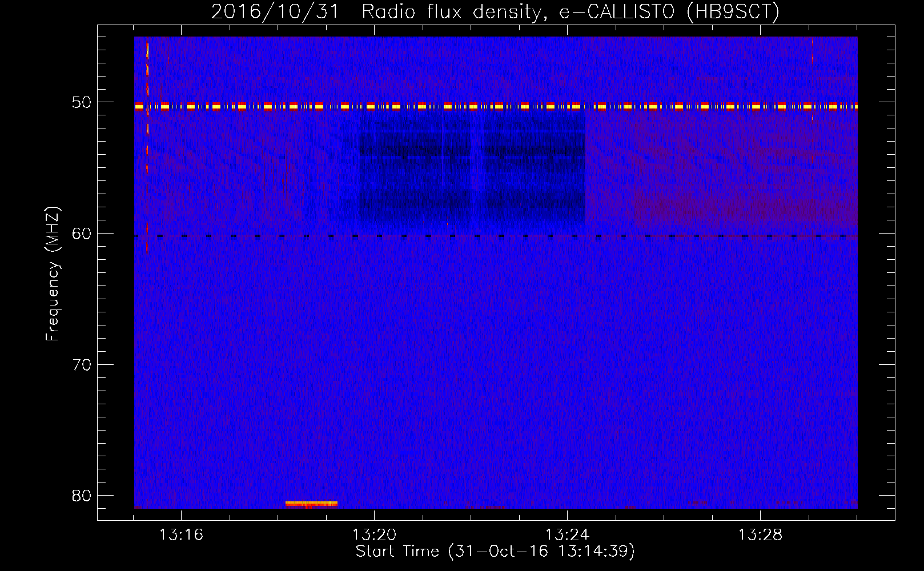Click the 'Start Time (31-Oct-16 13:14:39)' label
This screenshot has height=571, width=924.
point(495,552)
